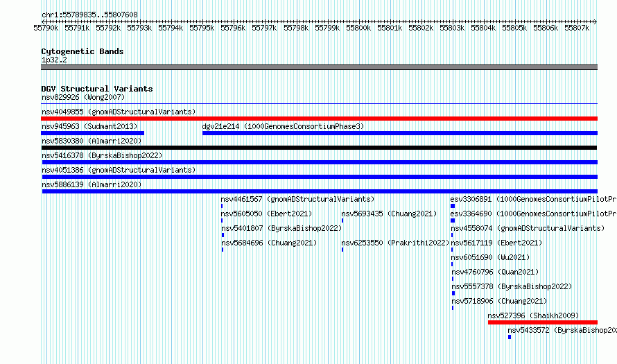Click the 1p32.2 band label
Viewport: 617px width, 364px height.
point(54,60)
